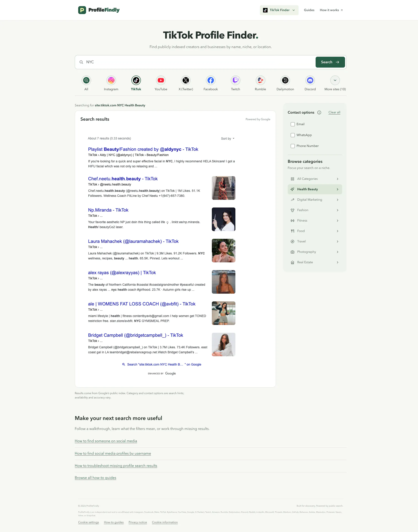418x532 pixels.
Task: Open ale WOMENS FAT LOSS COACH result
Action: pos(142,304)
